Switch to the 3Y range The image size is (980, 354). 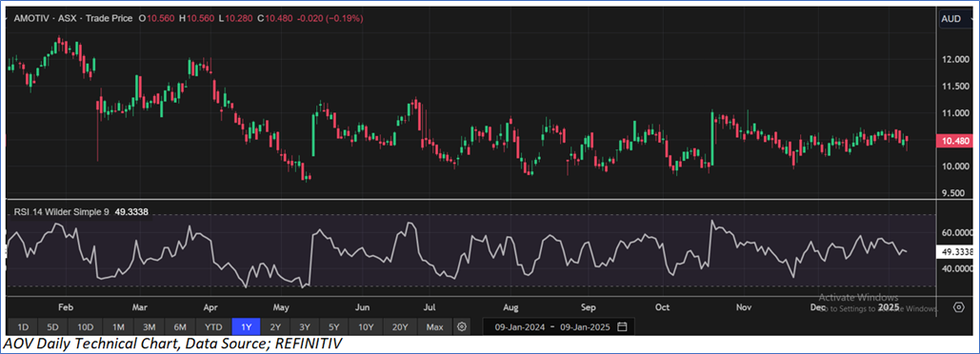(x=305, y=326)
